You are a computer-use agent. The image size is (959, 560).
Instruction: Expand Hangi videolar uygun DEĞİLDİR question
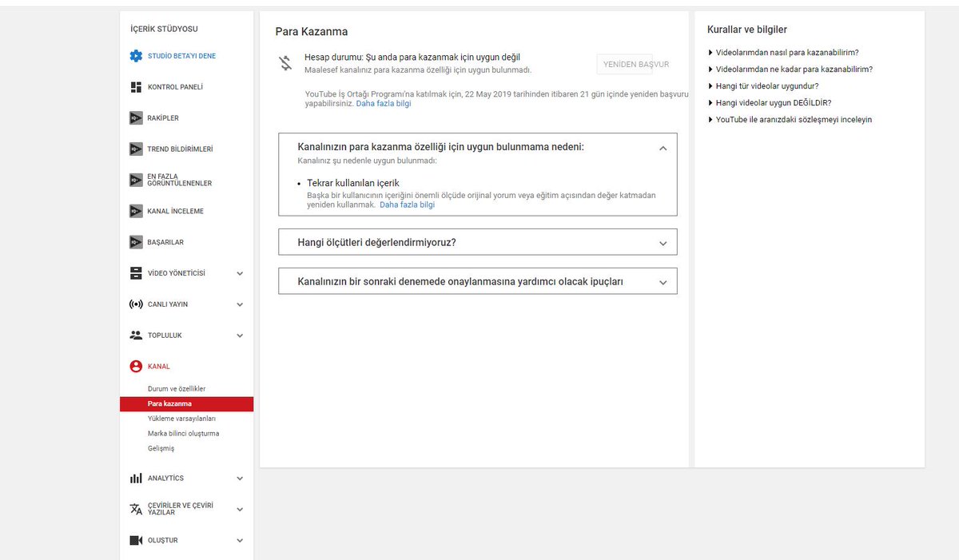[x=770, y=102]
